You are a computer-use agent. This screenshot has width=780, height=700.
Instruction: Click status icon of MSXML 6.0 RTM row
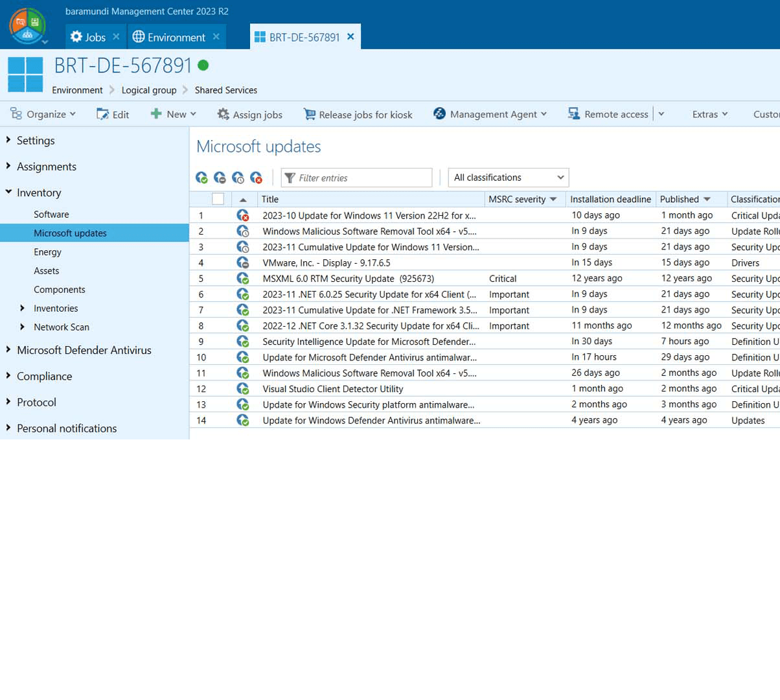click(x=243, y=278)
